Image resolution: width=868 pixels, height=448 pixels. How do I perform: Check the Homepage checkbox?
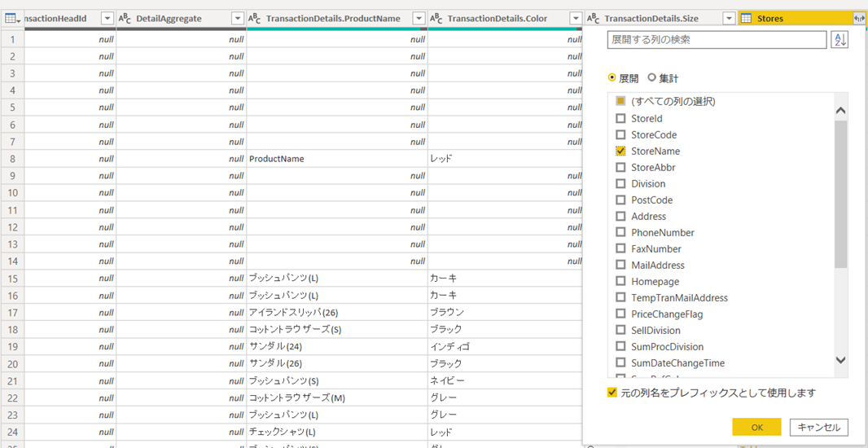coord(620,281)
